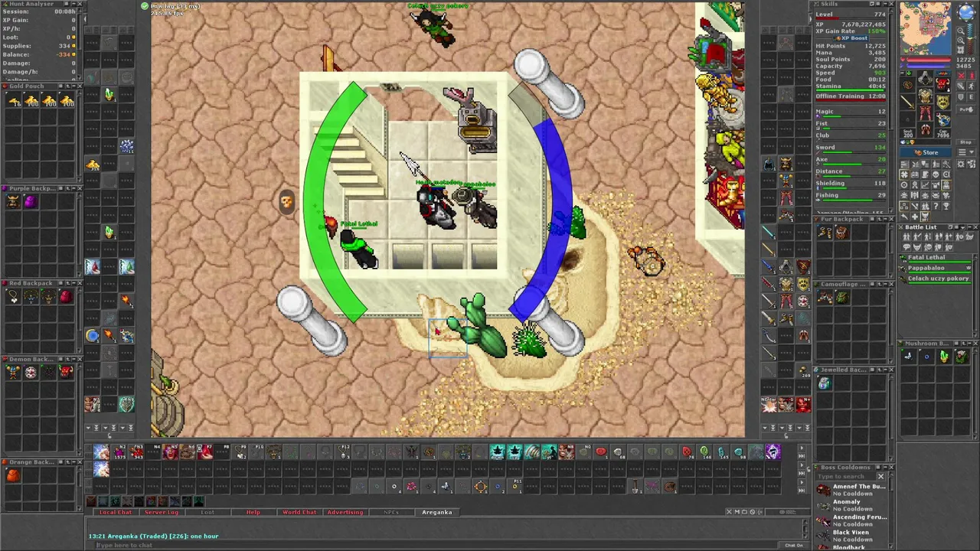Toggle expert mode E button
Screen dimensions: 980x551
[972, 98]
